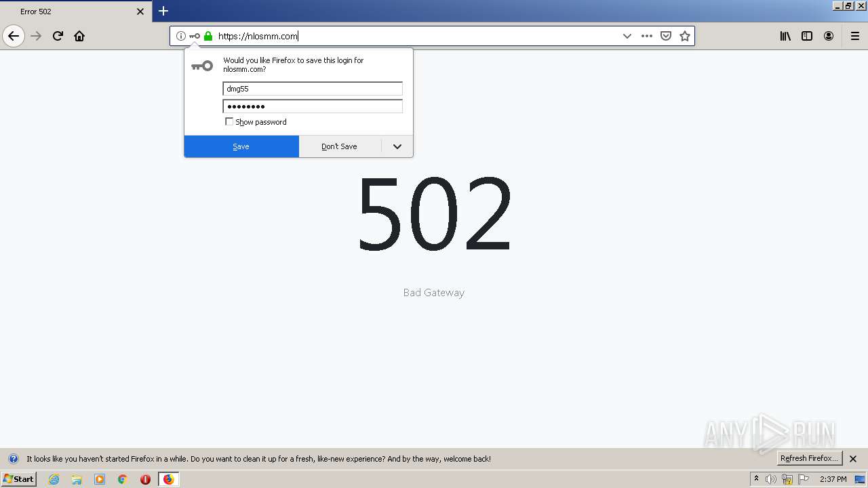Show site information icon in address bar
Viewport: 868px width, 488px height.
coord(180,36)
